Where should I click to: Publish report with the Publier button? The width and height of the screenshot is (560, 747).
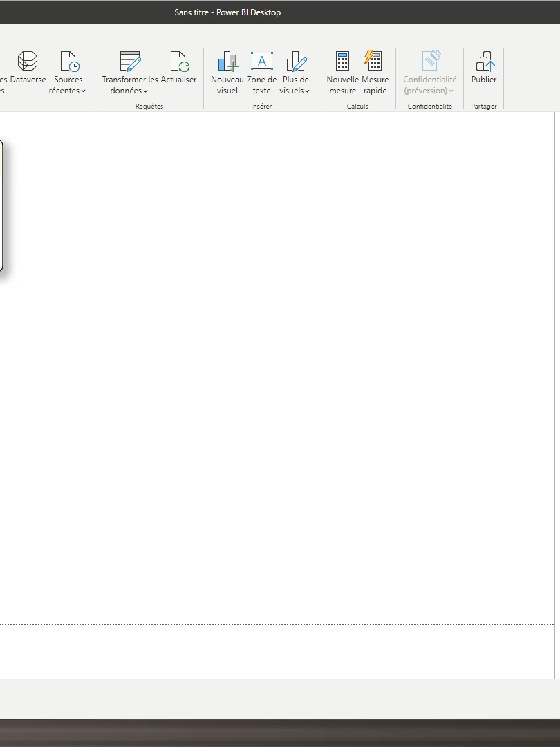point(484,68)
